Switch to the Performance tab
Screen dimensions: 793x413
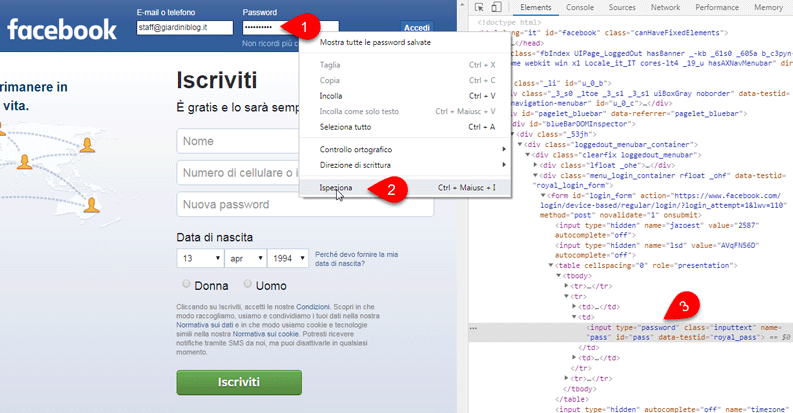[x=717, y=7]
